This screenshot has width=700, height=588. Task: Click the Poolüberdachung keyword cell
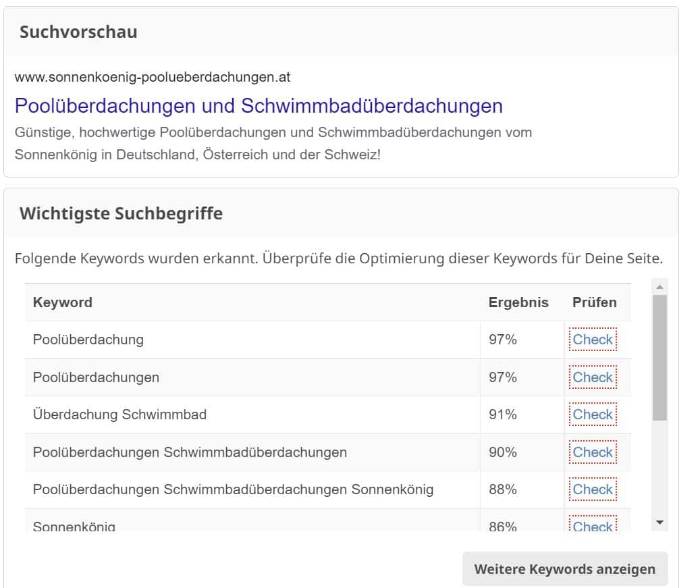click(x=252, y=340)
